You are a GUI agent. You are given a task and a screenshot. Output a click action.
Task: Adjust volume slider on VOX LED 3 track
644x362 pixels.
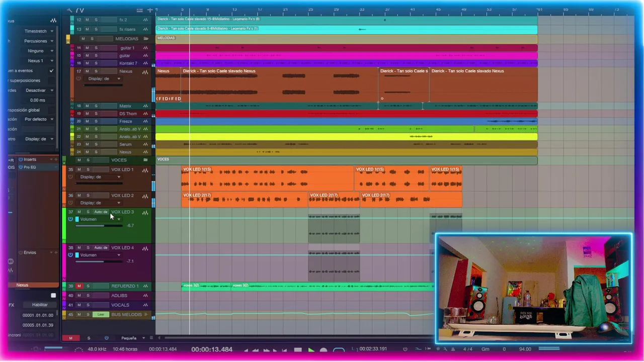tap(99, 226)
